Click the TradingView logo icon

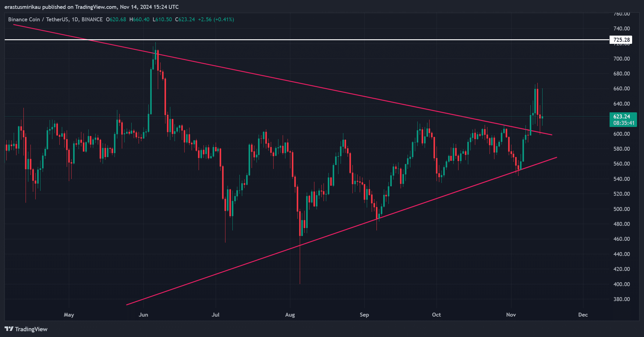click(9, 329)
